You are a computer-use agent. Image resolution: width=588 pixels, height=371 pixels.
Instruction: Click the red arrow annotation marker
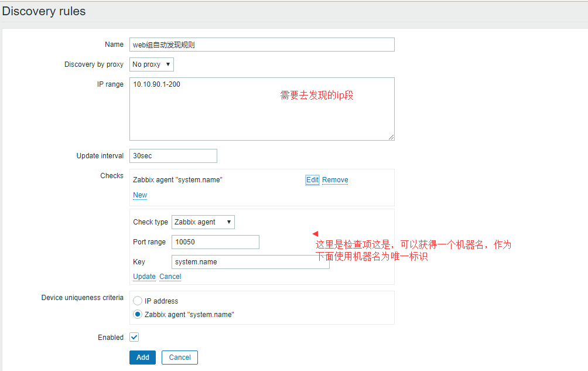tap(315, 234)
